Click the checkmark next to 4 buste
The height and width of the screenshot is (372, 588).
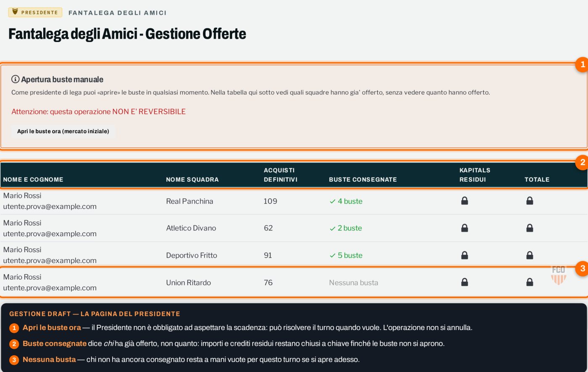pos(332,201)
